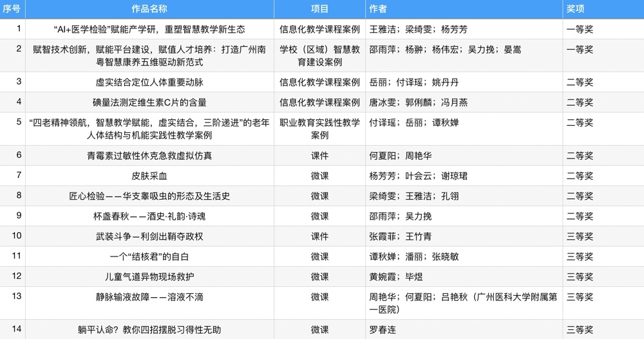Click the 作者 column header
This screenshot has width=644, height=339.
pyautogui.click(x=378, y=9)
